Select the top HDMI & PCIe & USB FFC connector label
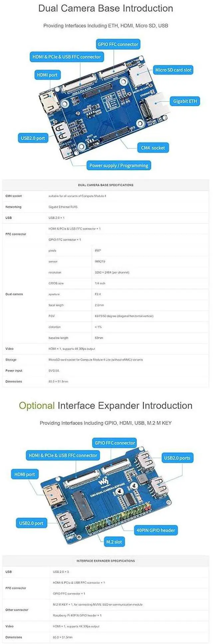Viewport: 213px width, 644px height. point(67,57)
